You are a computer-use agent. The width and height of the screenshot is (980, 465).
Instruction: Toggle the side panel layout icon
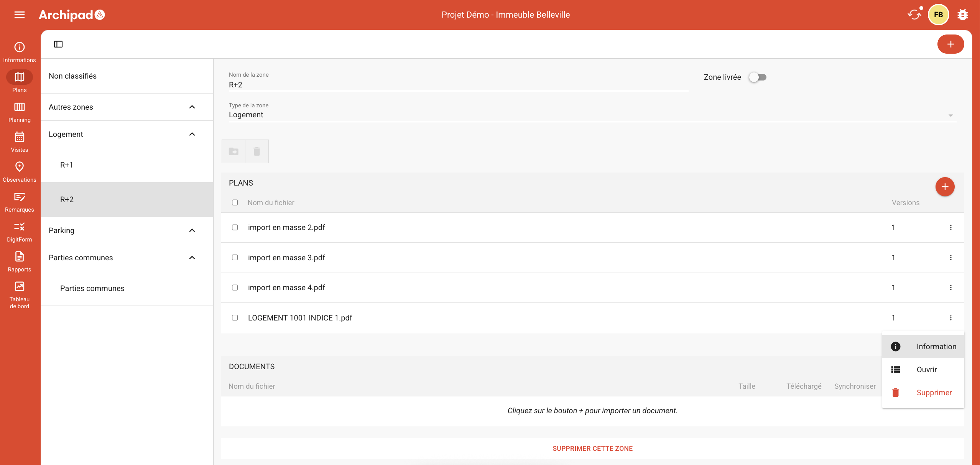point(58,44)
